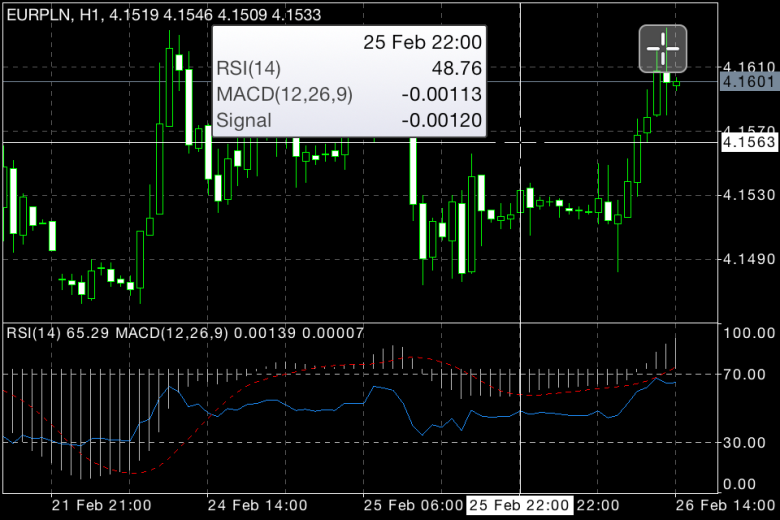
Task: Click the 100.00 indicator scale label
Action: (749, 332)
